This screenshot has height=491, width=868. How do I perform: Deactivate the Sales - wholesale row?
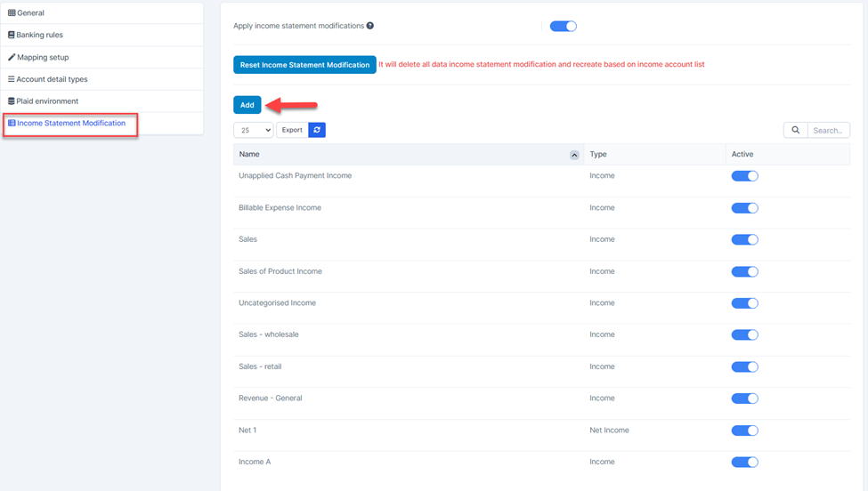tap(744, 335)
